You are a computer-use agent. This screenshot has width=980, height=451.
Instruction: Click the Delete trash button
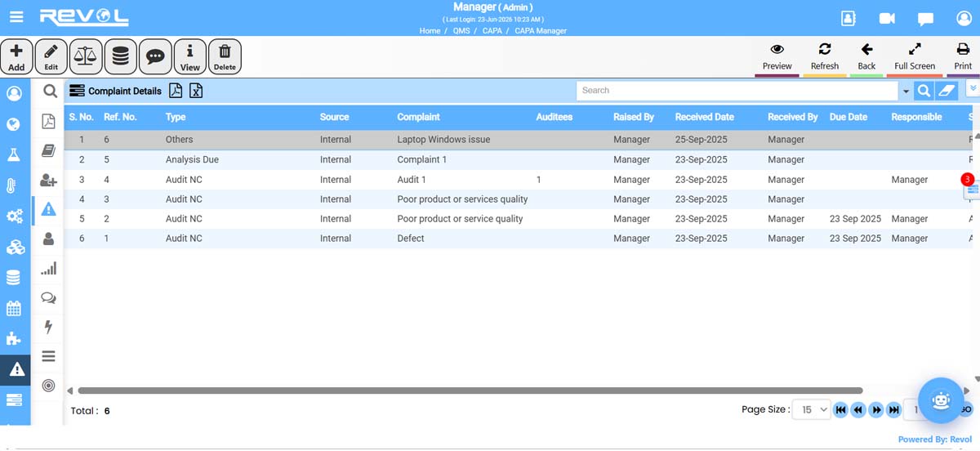(x=225, y=57)
